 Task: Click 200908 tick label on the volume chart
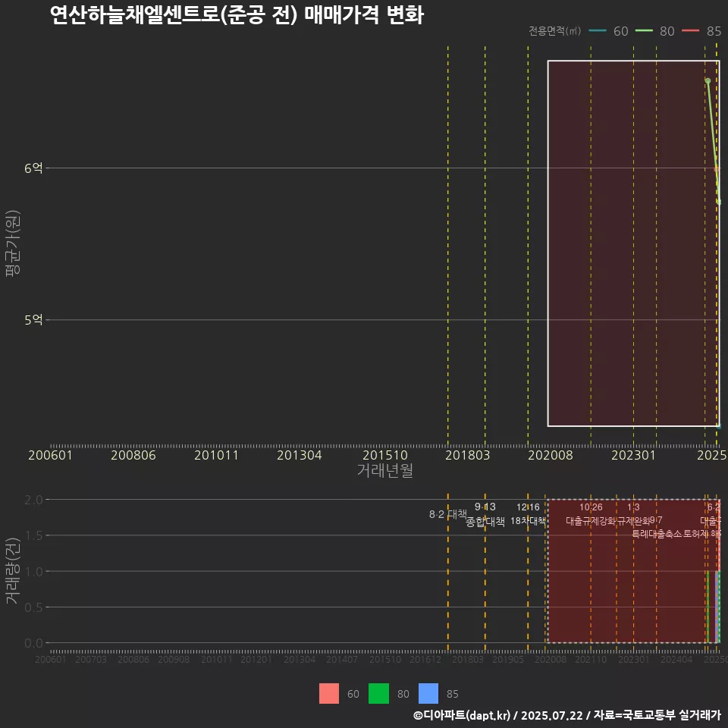click(174, 659)
